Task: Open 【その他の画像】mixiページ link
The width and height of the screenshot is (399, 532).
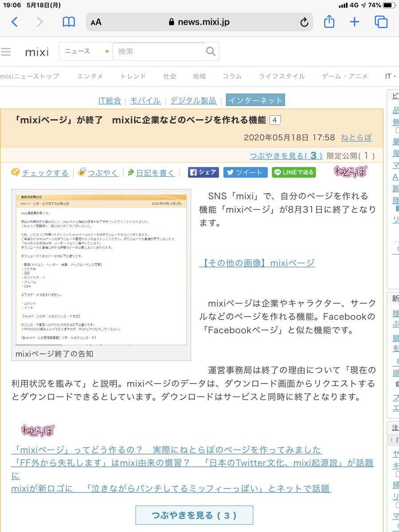Action: click(257, 263)
